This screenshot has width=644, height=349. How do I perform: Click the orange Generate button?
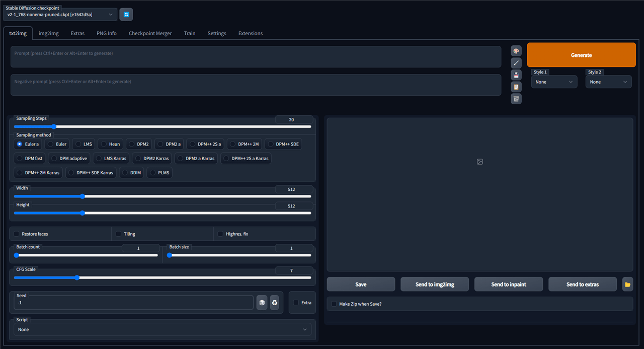[582, 55]
